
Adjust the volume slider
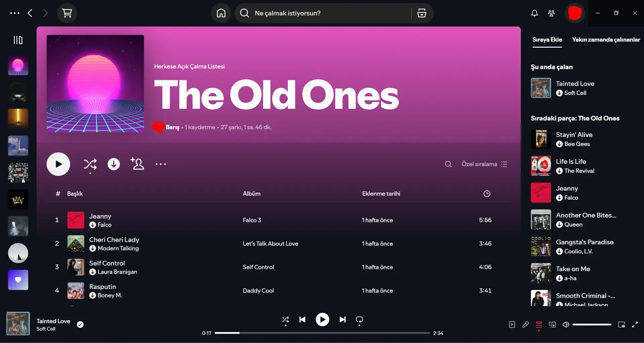click(x=592, y=325)
